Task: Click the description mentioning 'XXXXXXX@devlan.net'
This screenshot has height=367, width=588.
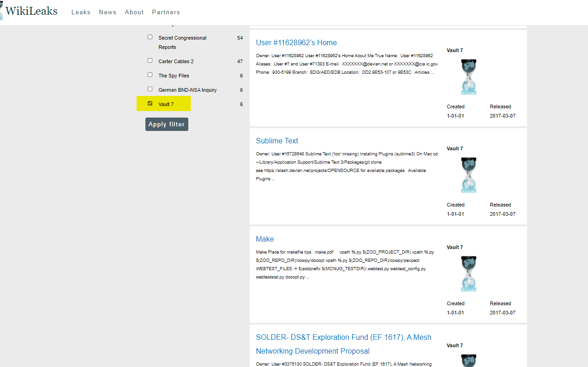Action: [x=347, y=64]
